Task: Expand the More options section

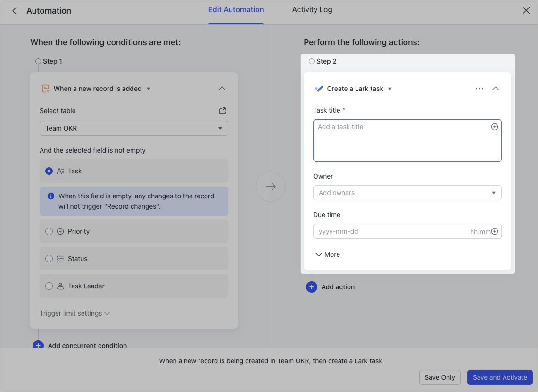Action: 328,254
